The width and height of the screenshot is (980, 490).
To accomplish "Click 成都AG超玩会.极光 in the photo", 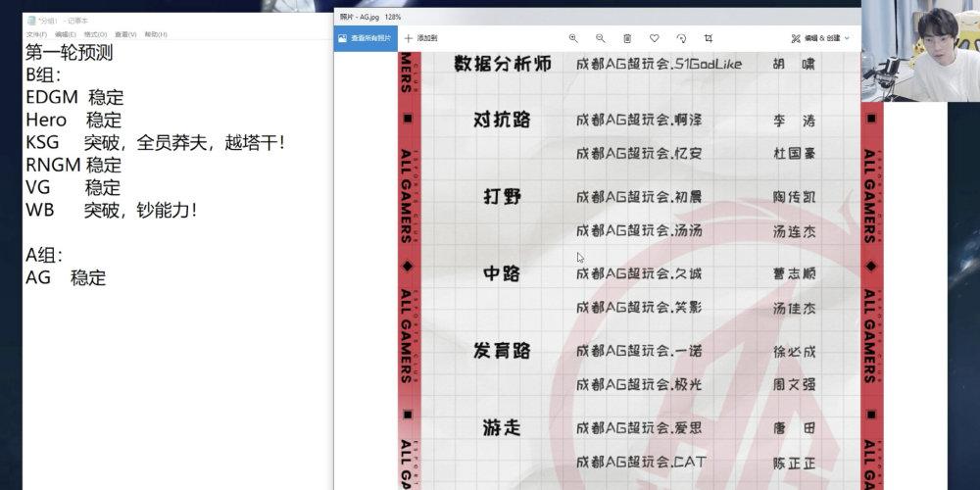I will (x=639, y=384).
